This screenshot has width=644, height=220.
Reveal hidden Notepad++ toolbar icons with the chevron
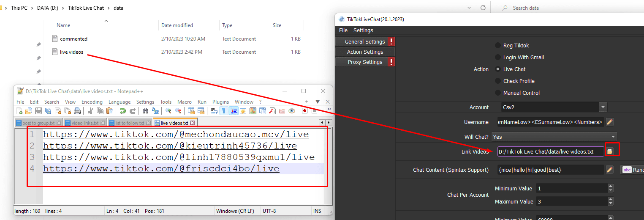coord(329,109)
